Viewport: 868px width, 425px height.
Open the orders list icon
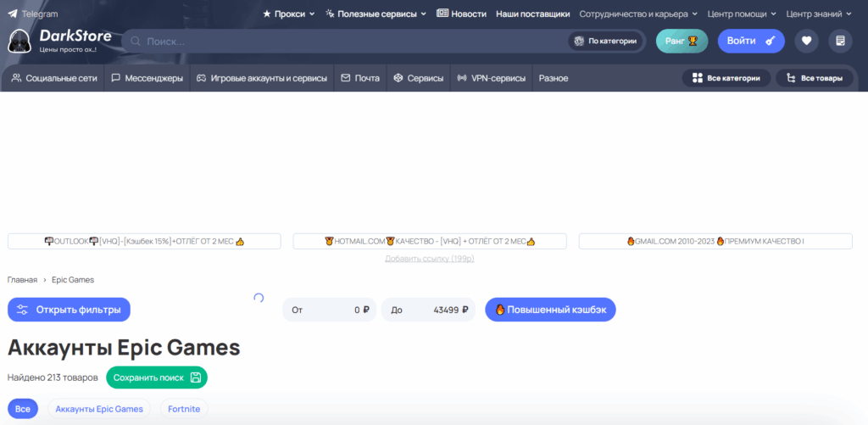840,41
